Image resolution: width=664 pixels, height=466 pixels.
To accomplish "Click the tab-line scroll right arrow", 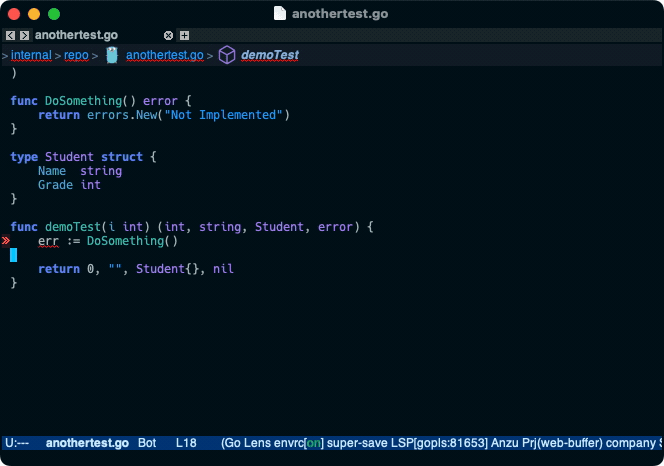I will point(25,35).
